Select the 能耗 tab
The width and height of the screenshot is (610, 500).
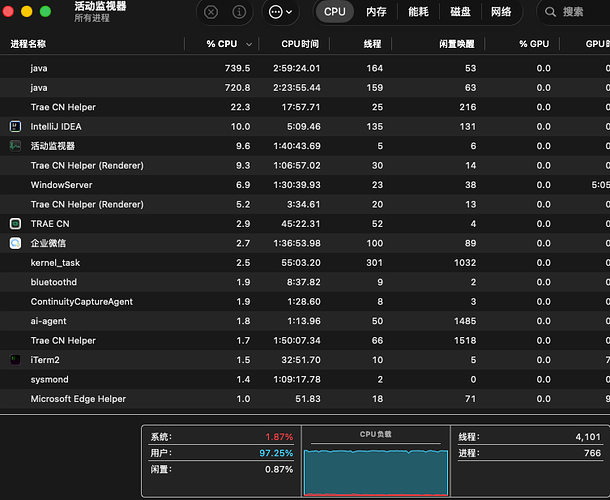pyautogui.click(x=418, y=12)
